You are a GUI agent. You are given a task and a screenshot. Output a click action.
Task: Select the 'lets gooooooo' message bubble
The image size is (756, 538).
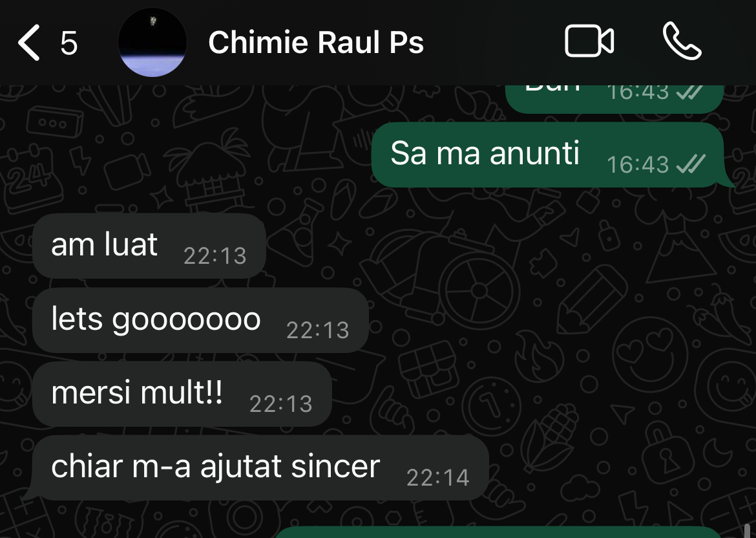(x=200, y=320)
